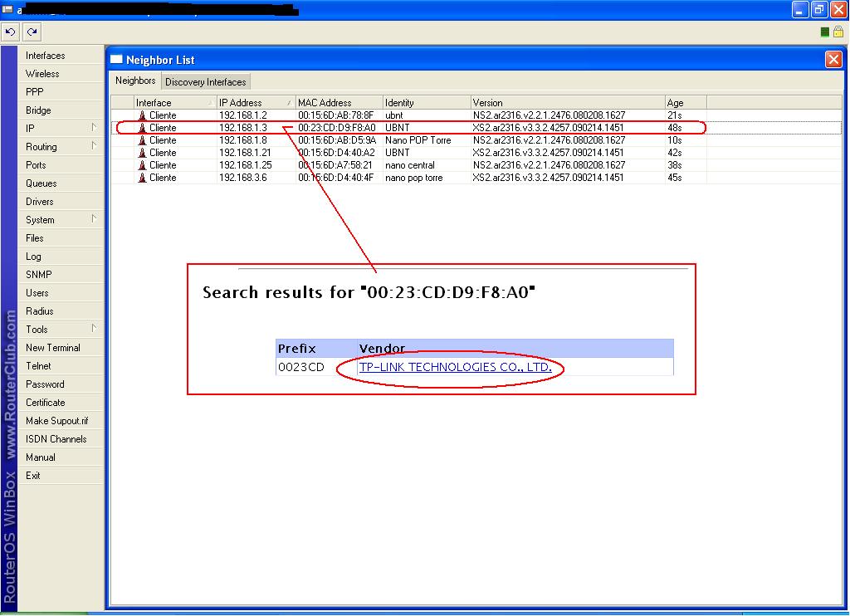Click the padlock secure-mode icon
850x616 pixels.
[838, 32]
